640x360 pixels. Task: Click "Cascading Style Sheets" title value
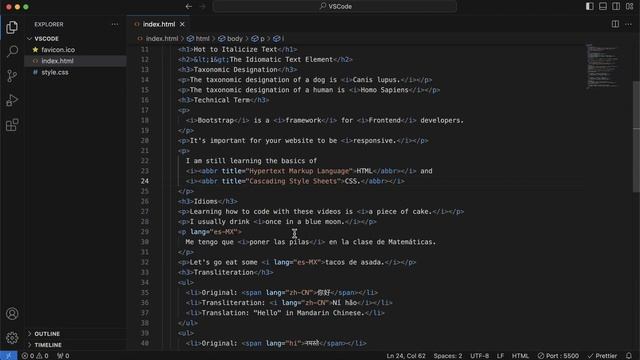pyautogui.click(x=292, y=181)
